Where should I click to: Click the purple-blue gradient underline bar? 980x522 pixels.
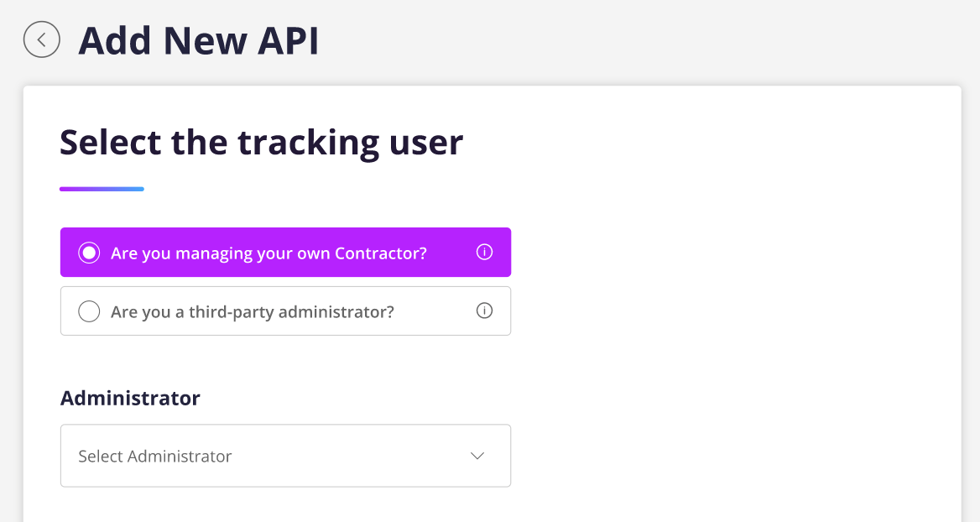coord(102,189)
